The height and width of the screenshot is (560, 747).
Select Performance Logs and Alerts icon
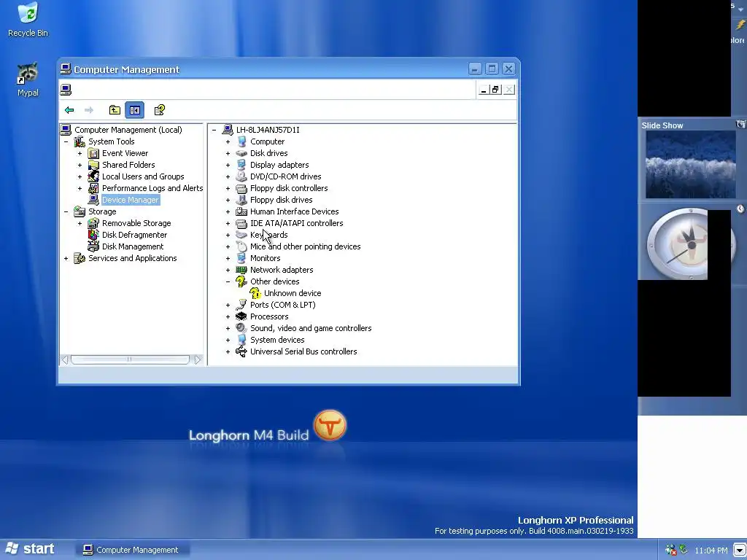93,188
